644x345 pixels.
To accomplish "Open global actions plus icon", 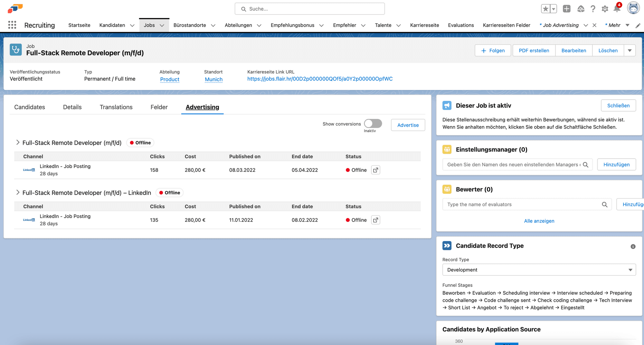I will pyautogui.click(x=567, y=9).
